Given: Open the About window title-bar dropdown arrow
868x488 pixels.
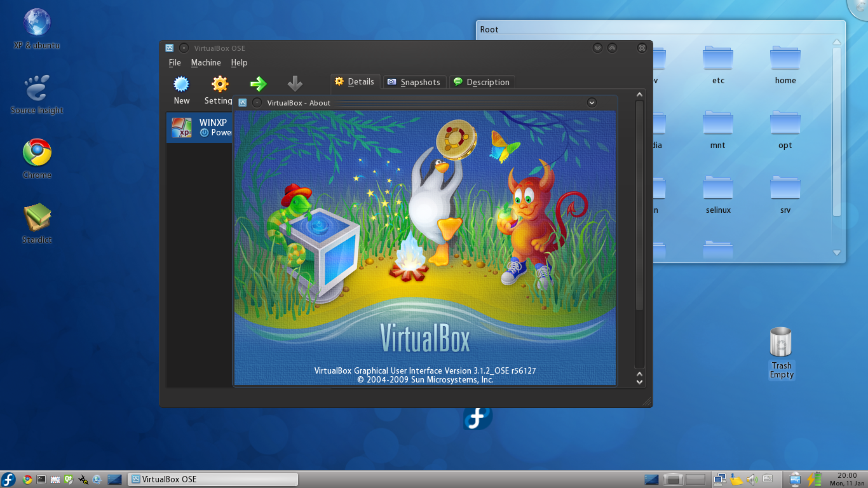Looking at the screenshot, I should pos(592,102).
